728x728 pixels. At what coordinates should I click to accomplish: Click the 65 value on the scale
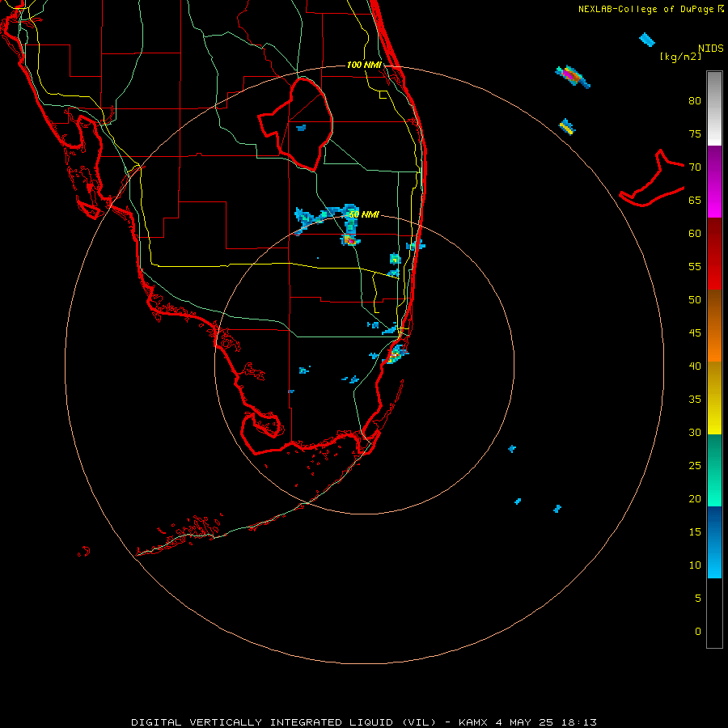(695, 200)
